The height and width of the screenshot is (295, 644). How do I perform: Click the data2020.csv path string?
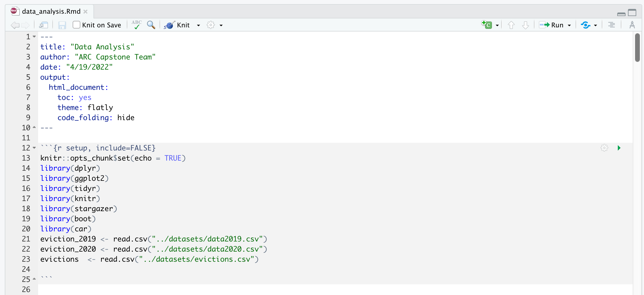point(207,249)
